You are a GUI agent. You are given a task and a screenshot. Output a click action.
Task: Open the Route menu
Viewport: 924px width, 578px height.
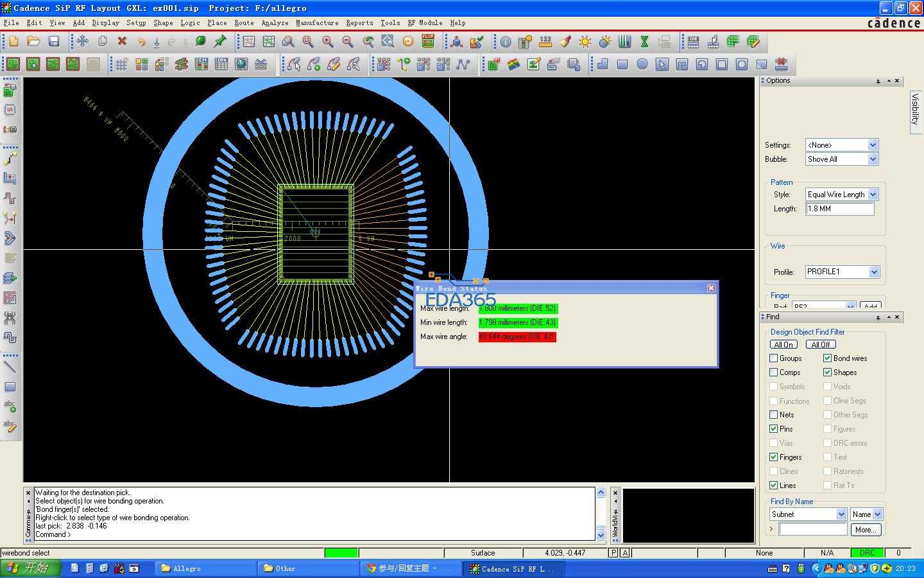(244, 22)
